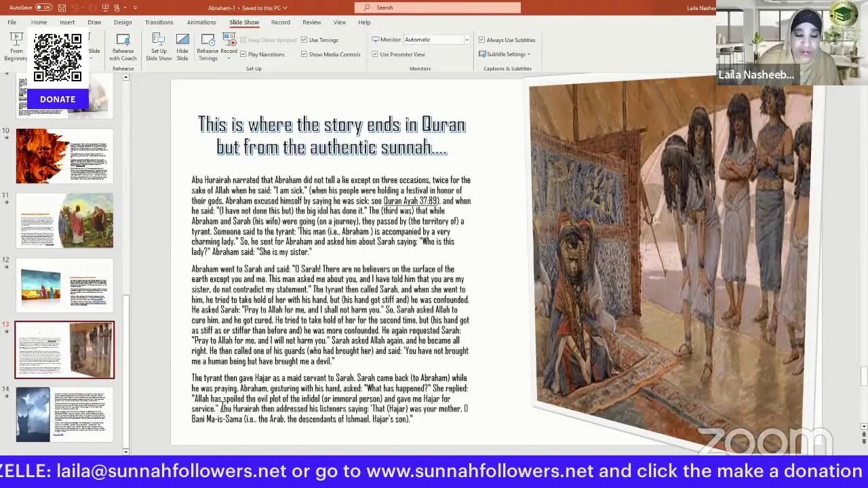
Task: Switch to the Draw tab
Action: (94, 22)
